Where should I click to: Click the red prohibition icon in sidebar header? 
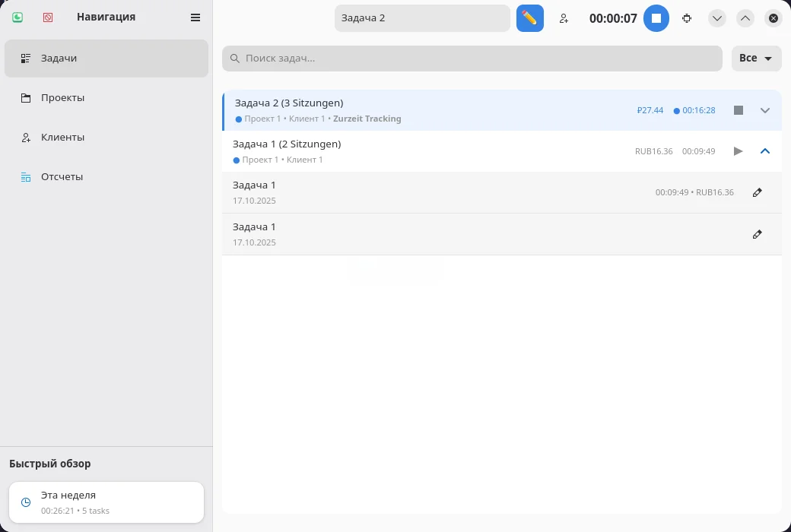(48, 17)
